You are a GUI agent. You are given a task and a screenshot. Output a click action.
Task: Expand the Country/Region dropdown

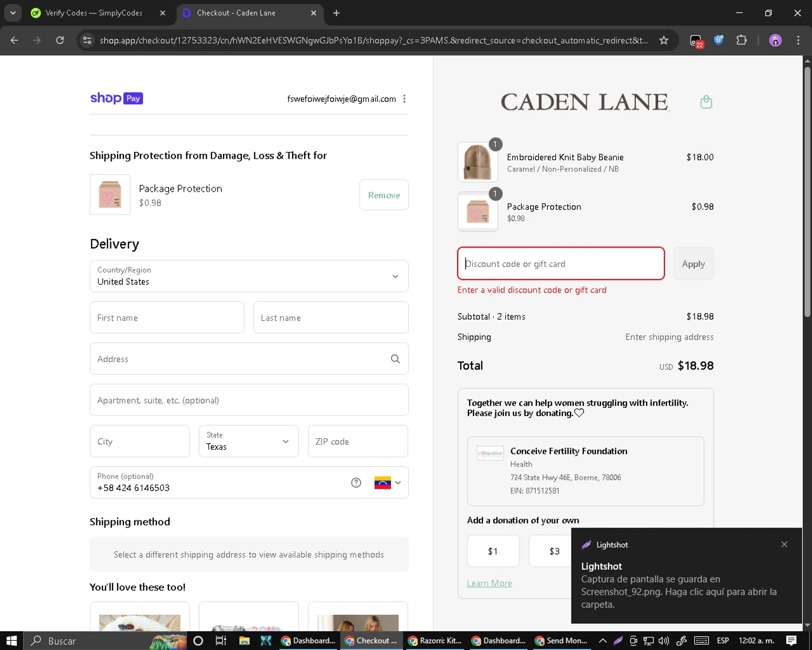click(249, 276)
